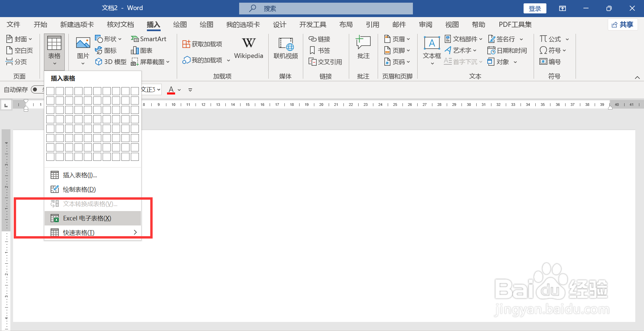Switch to the 邮件 mailings tab
644x331 pixels.
[399, 25]
